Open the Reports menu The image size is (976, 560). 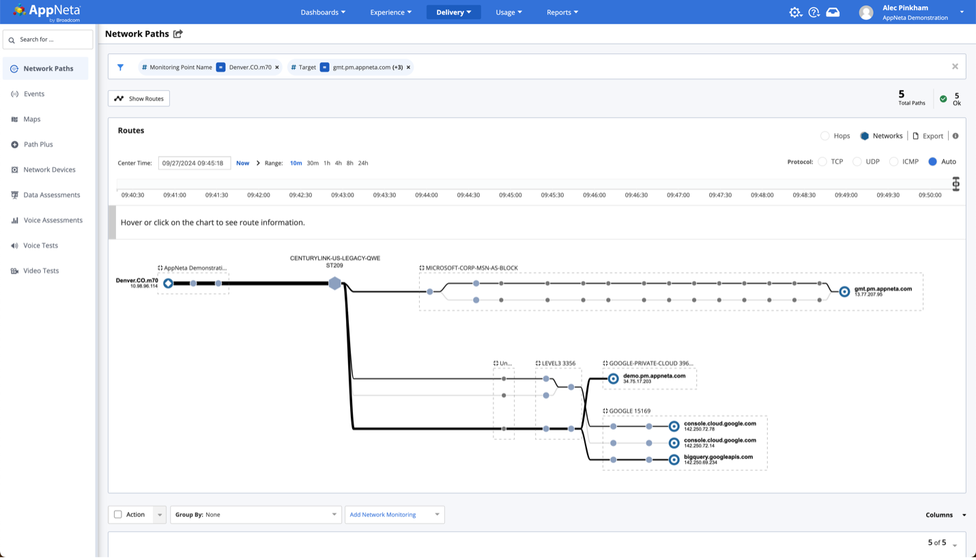pyautogui.click(x=562, y=12)
